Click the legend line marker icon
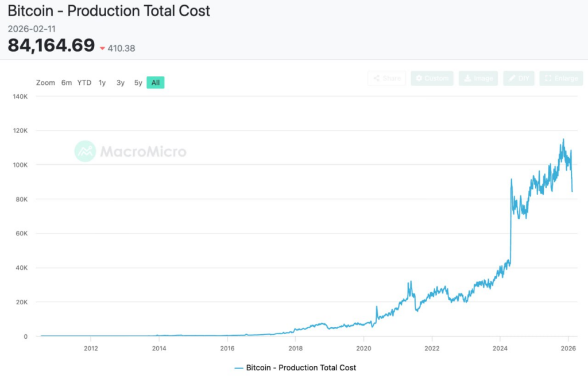The width and height of the screenshot is (588, 387). tap(239, 367)
